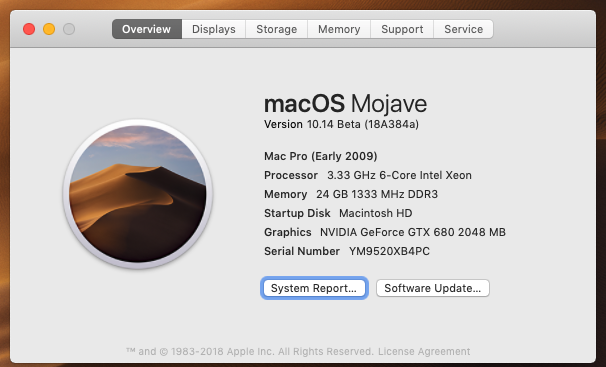Click the Mac Pro (Early 2009) text
Image resolution: width=606 pixels, height=367 pixels.
pos(321,156)
